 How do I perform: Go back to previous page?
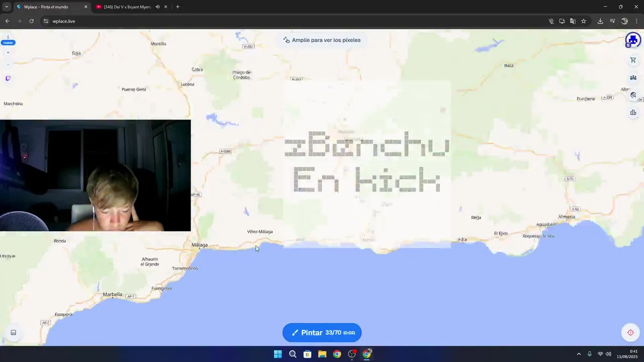pos(7,21)
